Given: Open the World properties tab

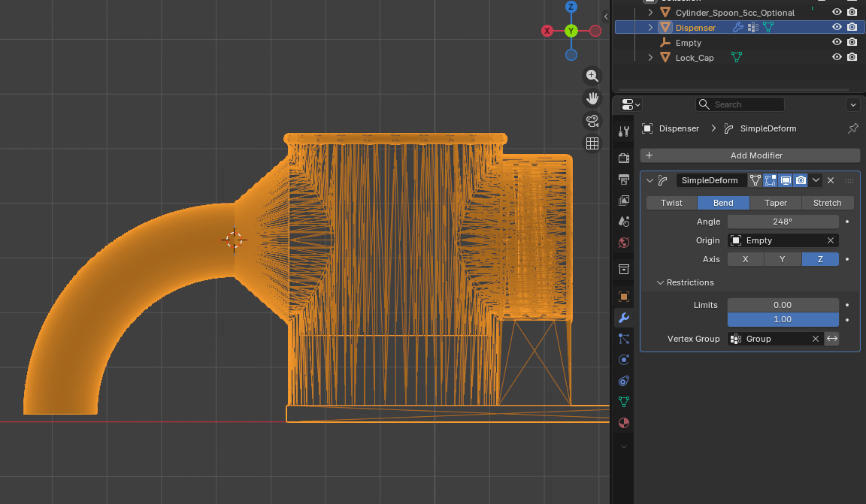Looking at the screenshot, I should click(623, 243).
